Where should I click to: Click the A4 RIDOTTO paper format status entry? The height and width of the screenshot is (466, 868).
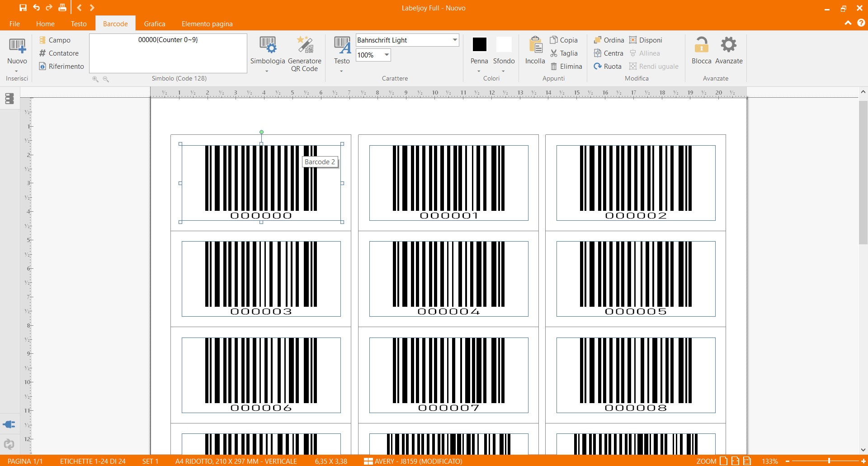point(236,461)
